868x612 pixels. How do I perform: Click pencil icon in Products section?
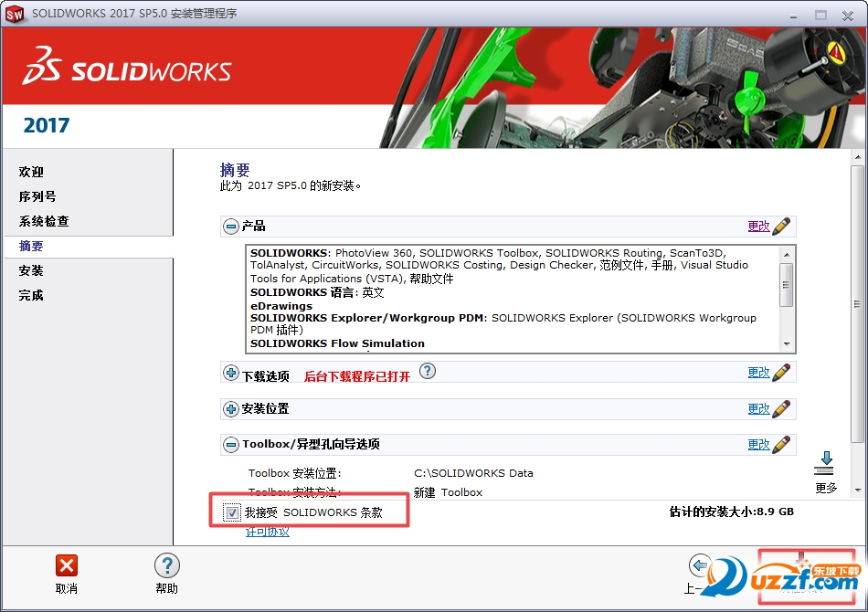pyautogui.click(x=781, y=226)
